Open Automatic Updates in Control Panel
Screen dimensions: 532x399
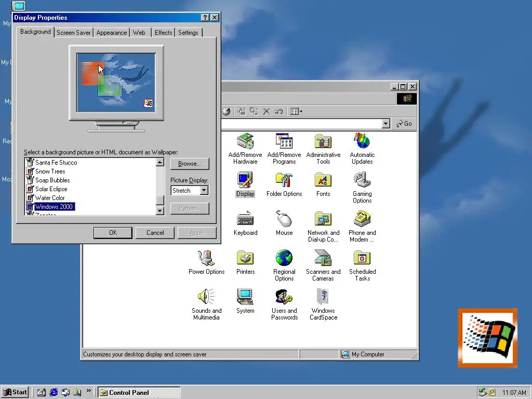(x=362, y=149)
